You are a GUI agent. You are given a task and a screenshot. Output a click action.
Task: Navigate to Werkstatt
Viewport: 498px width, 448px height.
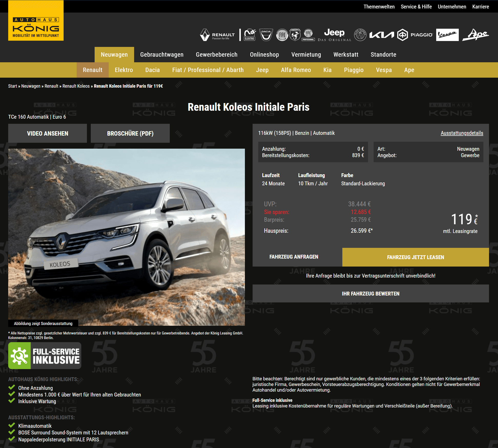click(x=346, y=55)
